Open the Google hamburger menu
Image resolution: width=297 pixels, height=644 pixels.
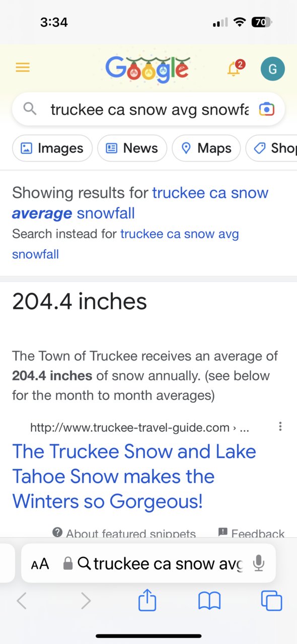point(23,67)
